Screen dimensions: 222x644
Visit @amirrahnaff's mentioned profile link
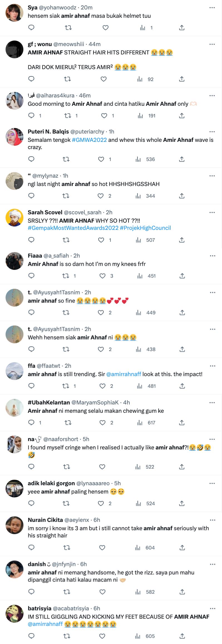(124, 374)
